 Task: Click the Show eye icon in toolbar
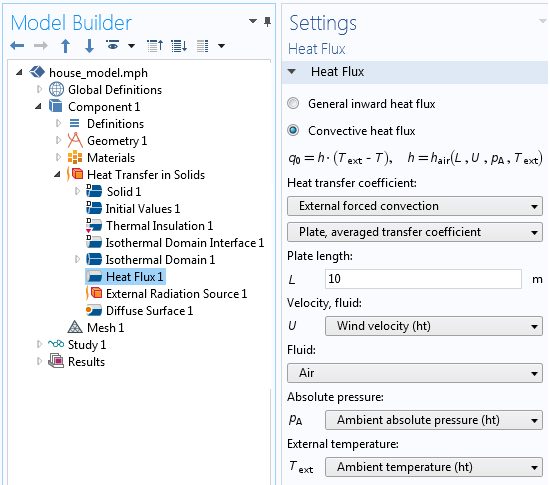click(113, 45)
